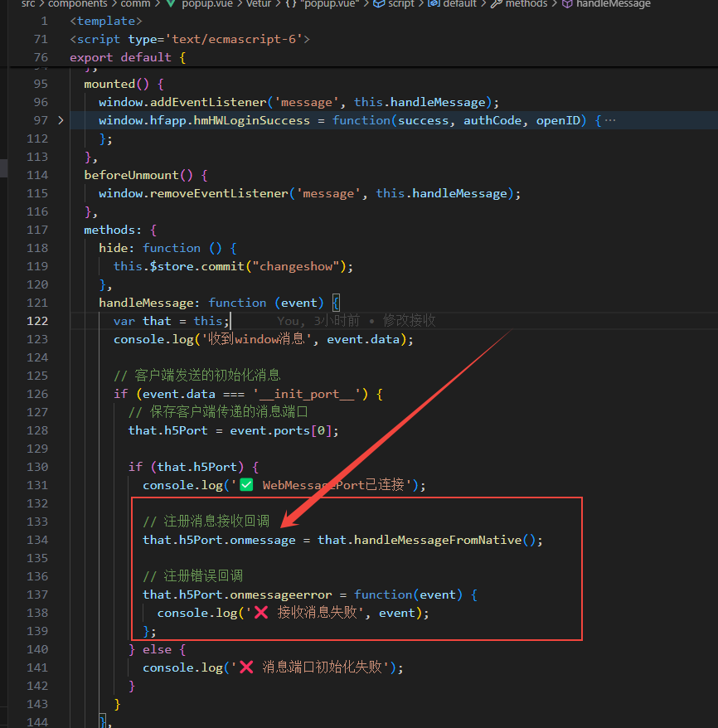Screen dimensions: 718x728
Task: Expand the collapsed ellipsis after openID function
Action: click(x=610, y=120)
